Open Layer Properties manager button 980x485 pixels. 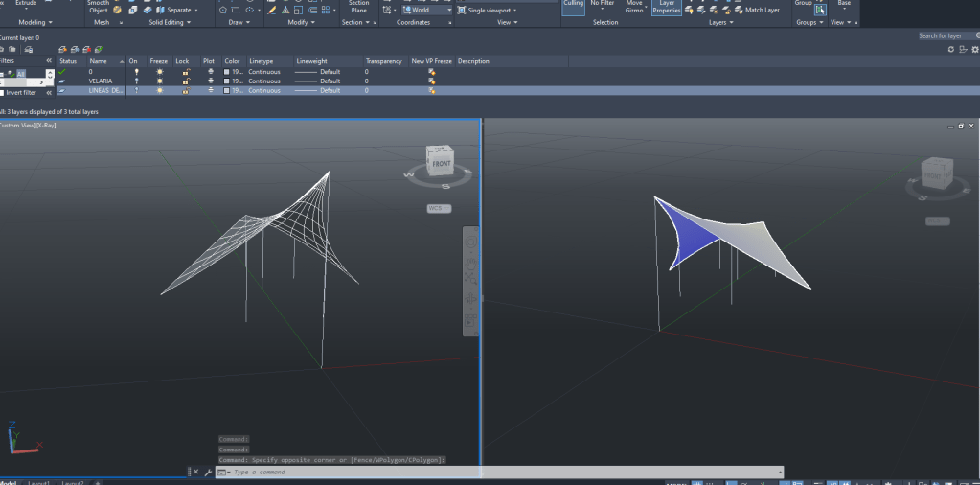click(x=666, y=8)
